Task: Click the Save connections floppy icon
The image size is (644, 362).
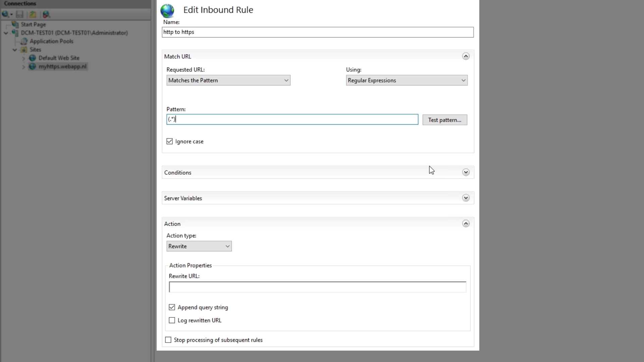Action: (20, 14)
